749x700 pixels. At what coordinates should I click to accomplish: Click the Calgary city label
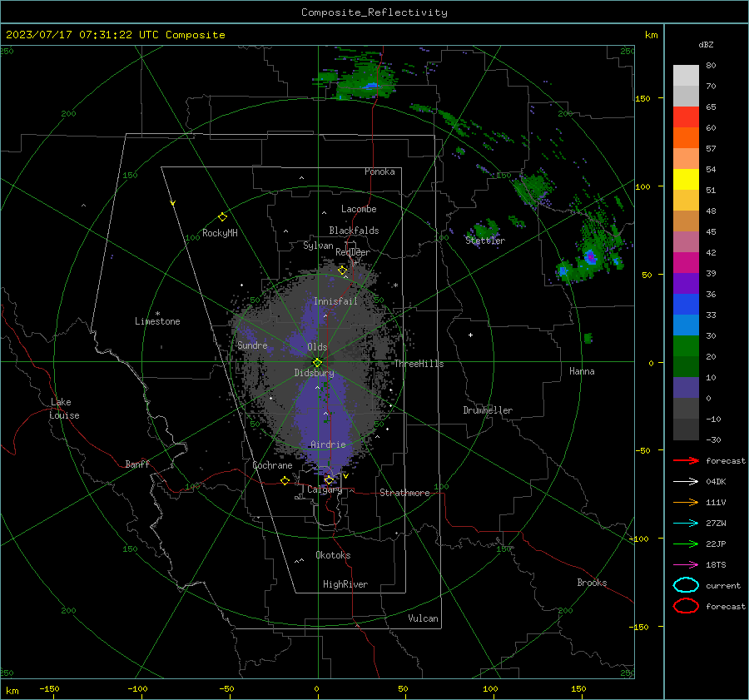click(325, 489)
